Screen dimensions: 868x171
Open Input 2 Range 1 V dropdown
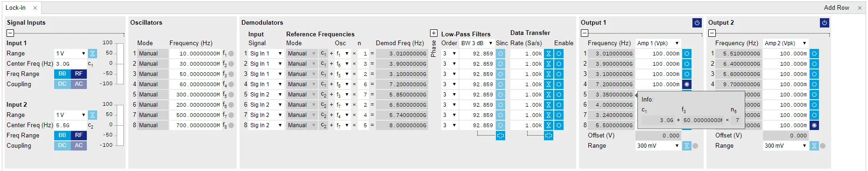click(71, 115)
